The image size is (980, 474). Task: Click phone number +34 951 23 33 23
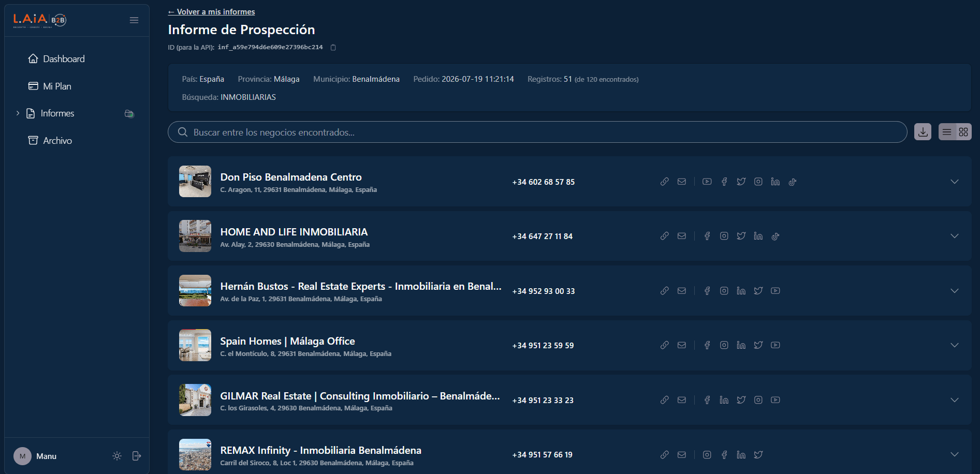pyautogui.click(x=543, y=401)
